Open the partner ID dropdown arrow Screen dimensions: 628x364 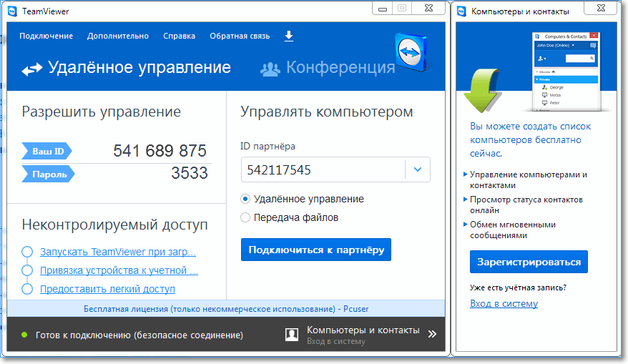[x=418, y=169]
